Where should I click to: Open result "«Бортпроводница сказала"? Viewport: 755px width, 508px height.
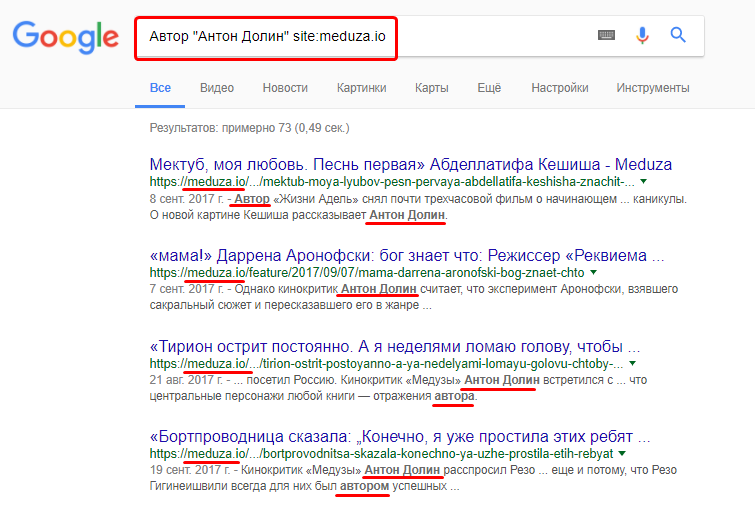(400, 437)
